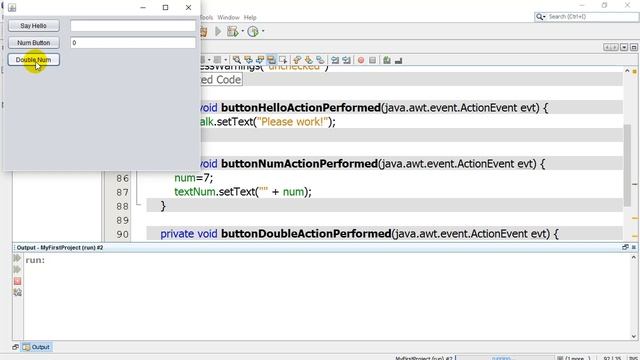Click the Re-run green arrows icon in Output
The height and width of the screenshot is (360, 640).
17,258
